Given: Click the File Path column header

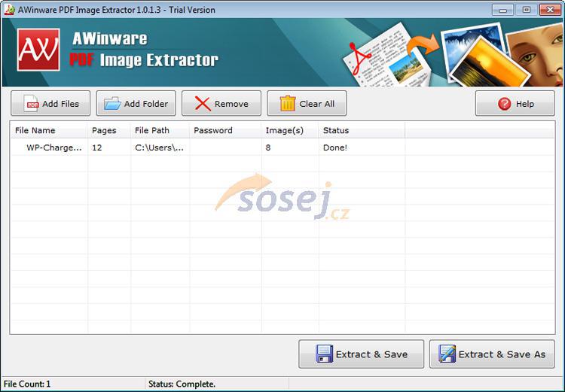Looking at the screenshot, I should (x=160, y=130).
